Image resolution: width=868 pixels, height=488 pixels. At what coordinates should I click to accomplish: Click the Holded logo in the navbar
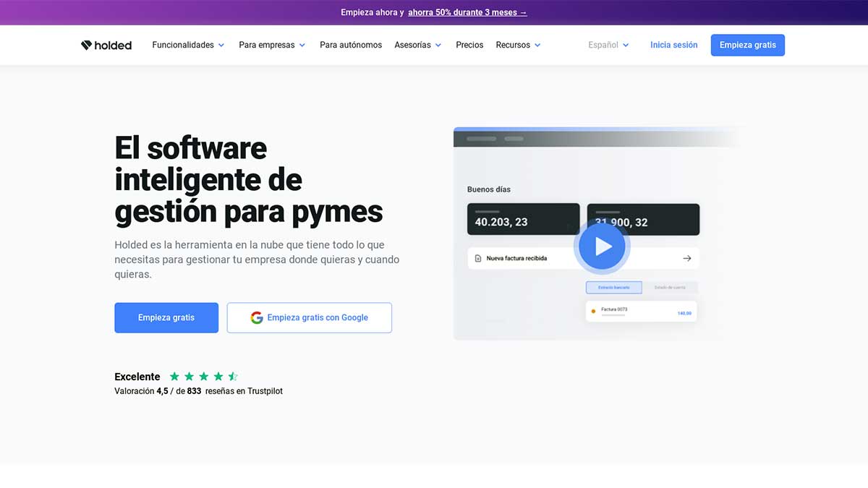(106, 45)
